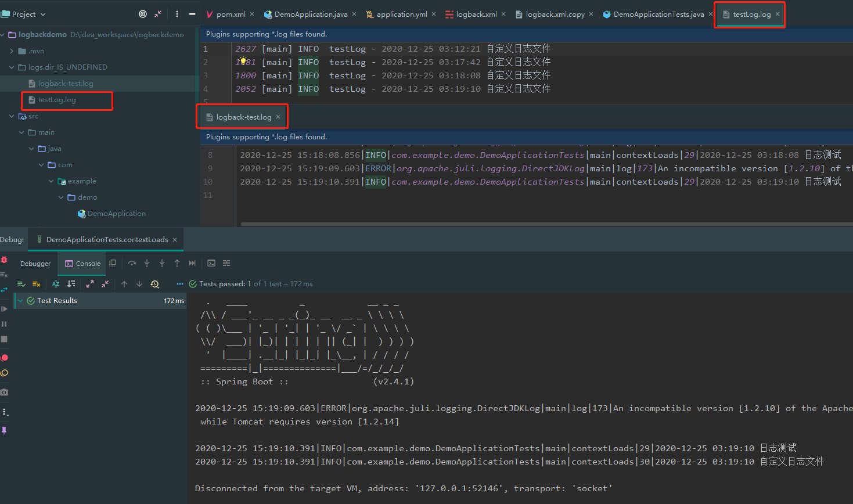The image size is (853, 504).
Task: Click the Resume Program icon on left strip
Action: click(x=5, y=308)
